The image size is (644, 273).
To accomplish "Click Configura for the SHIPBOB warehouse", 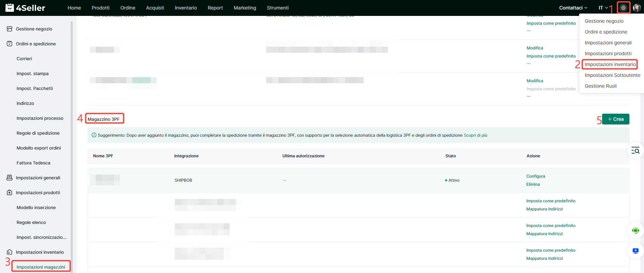I will point(535,176).
